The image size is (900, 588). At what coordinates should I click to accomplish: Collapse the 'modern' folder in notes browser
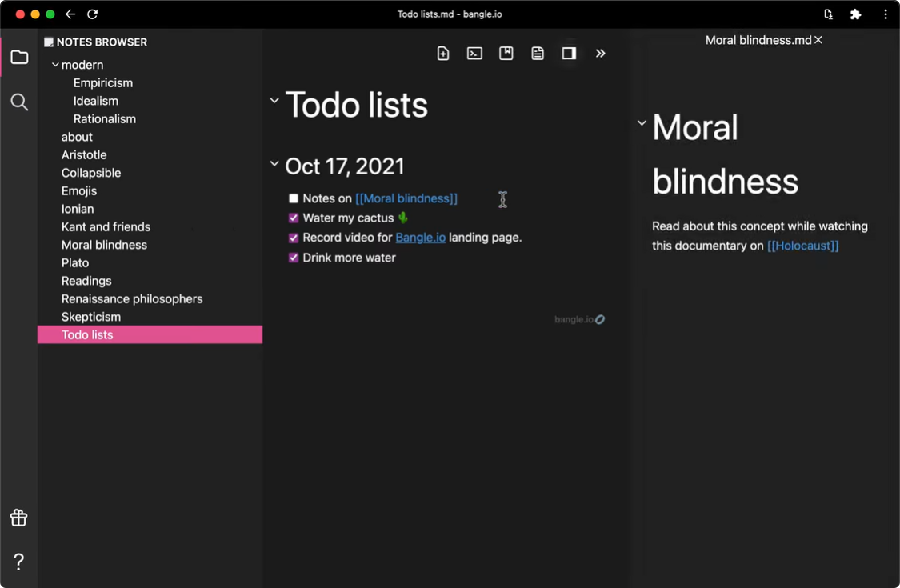(x=55, y=65)
